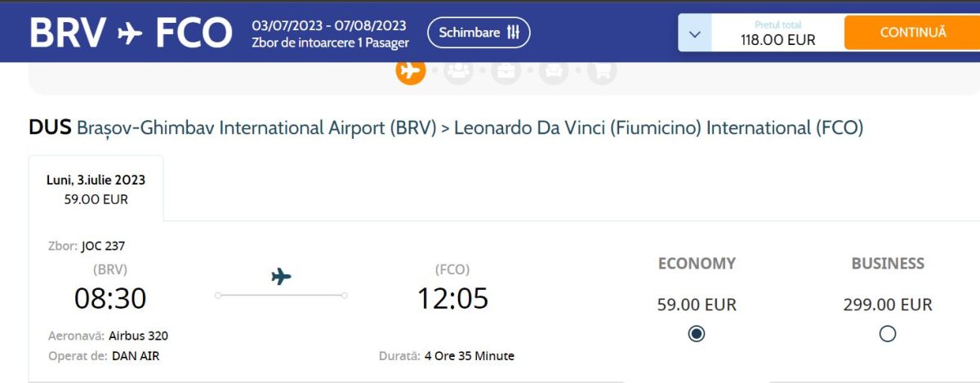The height and width of the screenshot is (383, 980).
Task: Click the sliders icon on the Schimbare button
Action: (x=513, y=33)
